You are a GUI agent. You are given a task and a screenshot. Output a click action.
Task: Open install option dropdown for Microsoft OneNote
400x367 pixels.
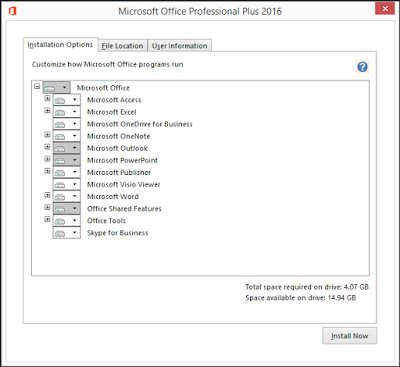(67, 136)
